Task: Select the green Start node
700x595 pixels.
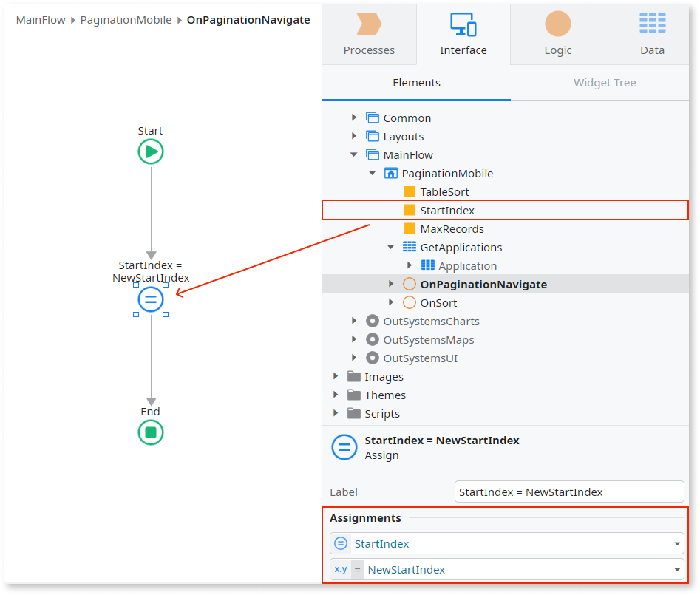Action: point(150,152)
